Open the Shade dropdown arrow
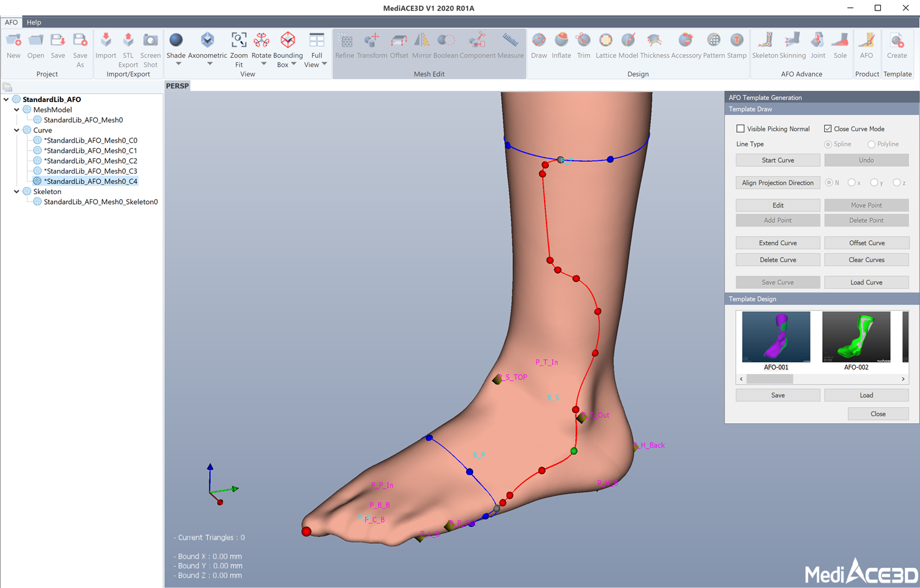 [x=179, y=63]
